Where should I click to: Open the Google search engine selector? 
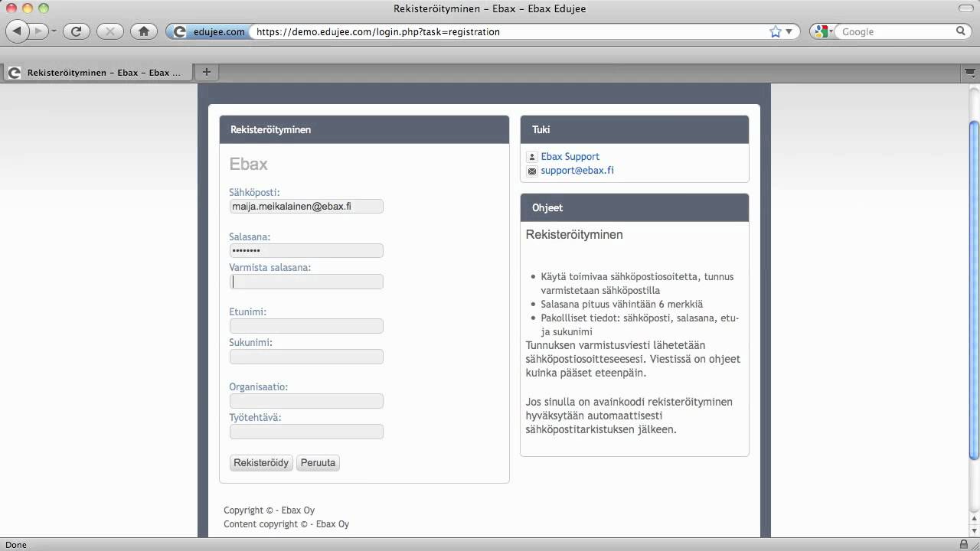pyautogui.click(x=825, y=31)
